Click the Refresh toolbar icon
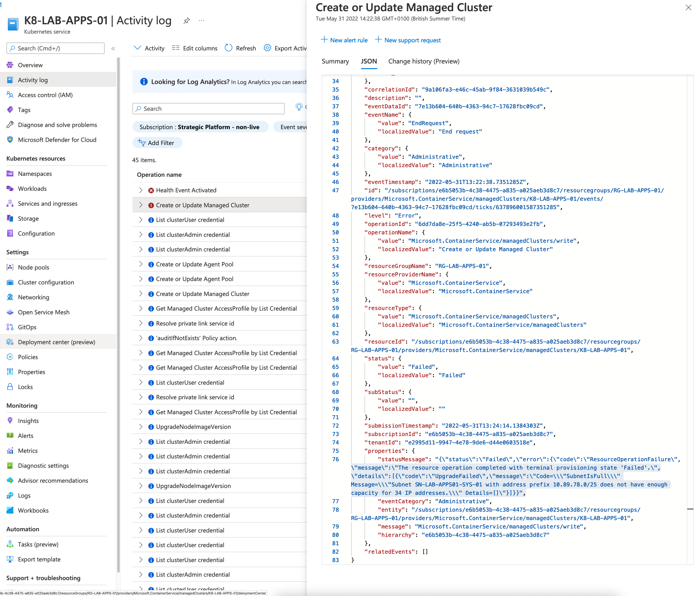This screenshot has height=596, width=700. pyautogui.click(x=229, y=48)
